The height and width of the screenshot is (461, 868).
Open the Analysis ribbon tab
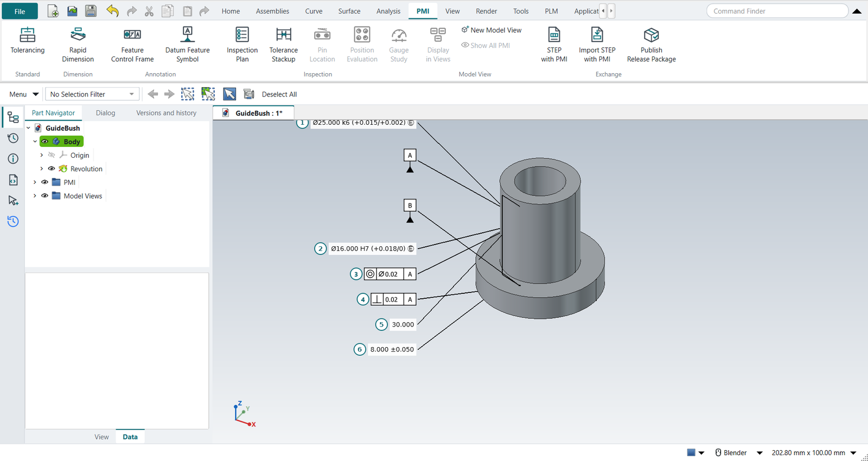(x=388, y=11)
